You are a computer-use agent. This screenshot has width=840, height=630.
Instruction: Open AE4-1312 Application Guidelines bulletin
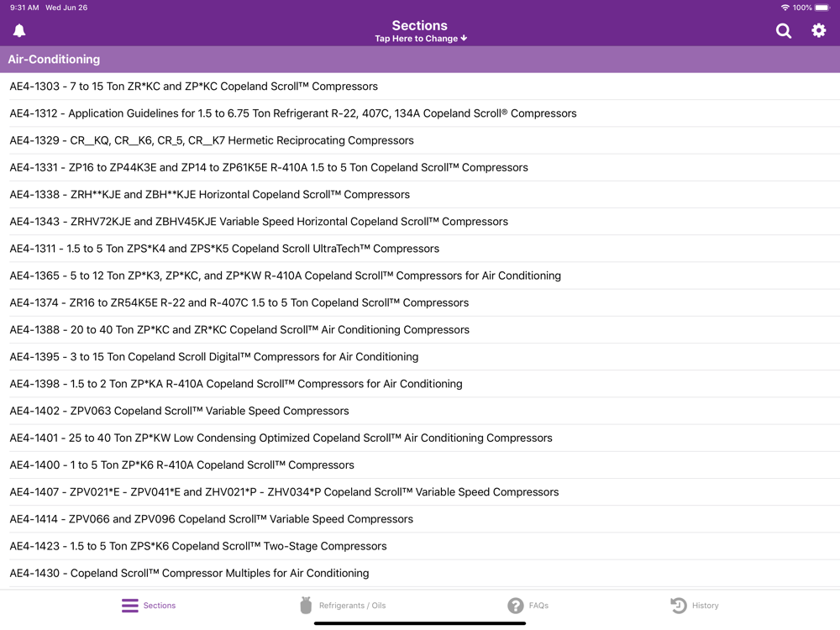(420, 113)
